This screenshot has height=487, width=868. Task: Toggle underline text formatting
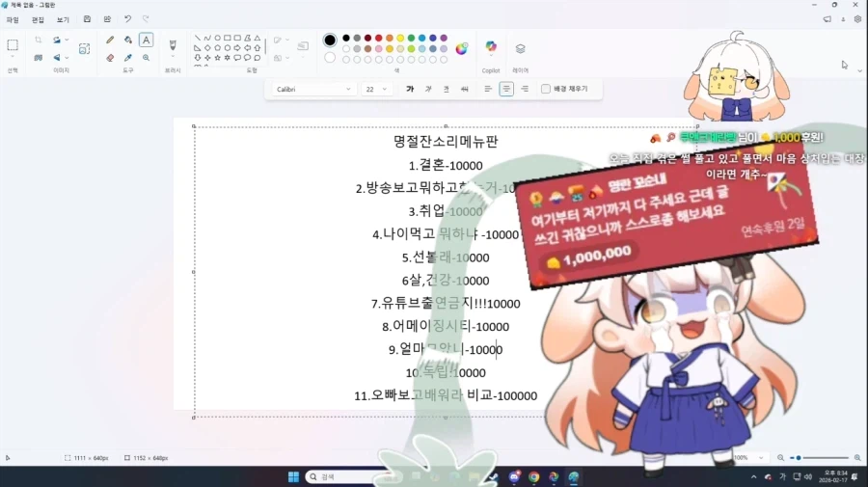447,89
